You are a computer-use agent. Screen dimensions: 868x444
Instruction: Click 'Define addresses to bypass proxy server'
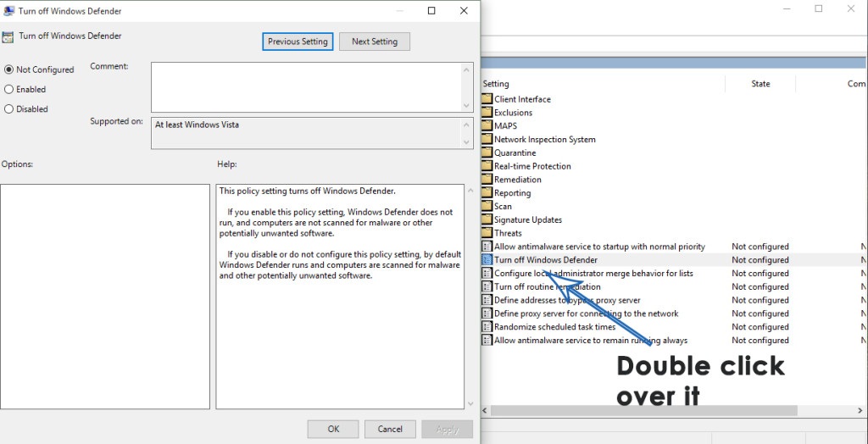click(567, 300)
